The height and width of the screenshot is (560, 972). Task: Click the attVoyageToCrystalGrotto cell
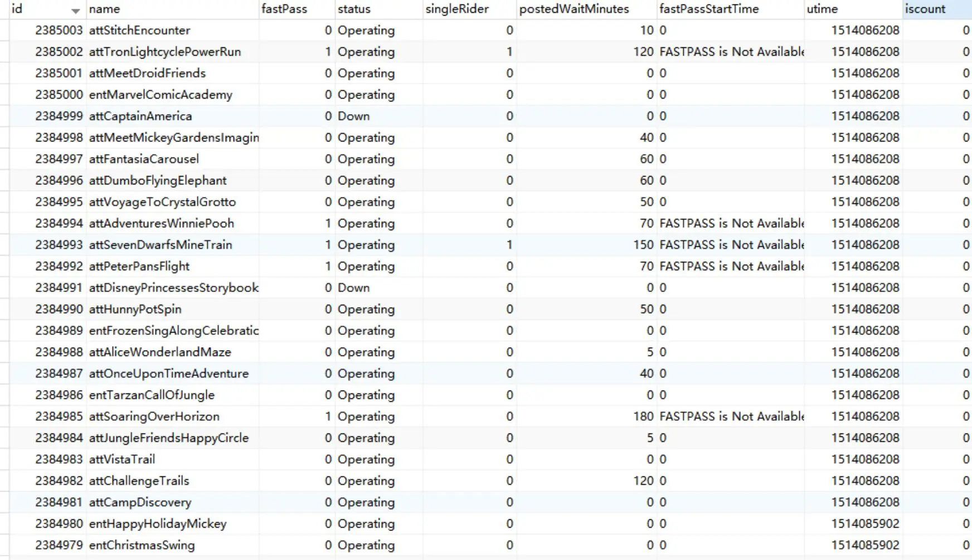click(173, 202)
